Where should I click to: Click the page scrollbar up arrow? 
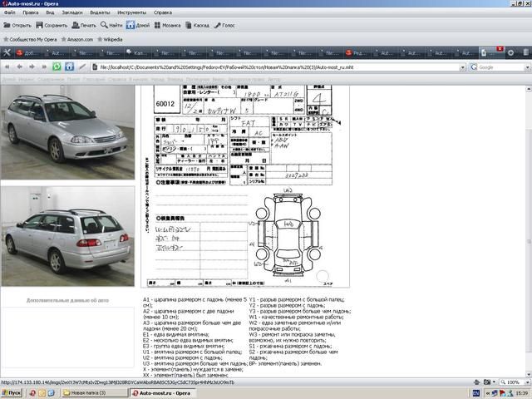pyautogui.click(x=529, y=89)
